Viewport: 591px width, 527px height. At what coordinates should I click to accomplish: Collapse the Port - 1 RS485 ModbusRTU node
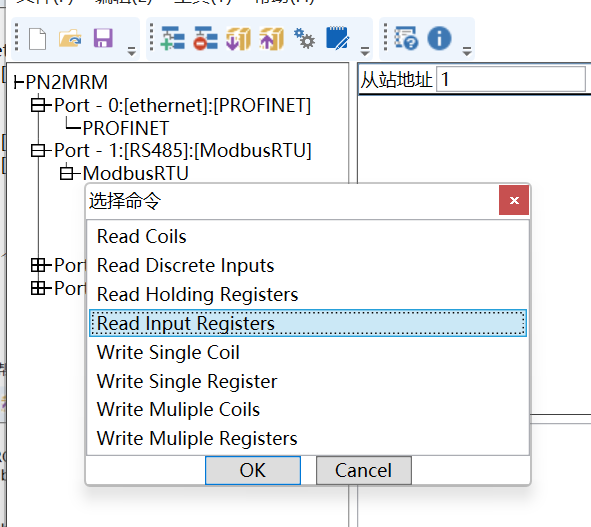(x=38, y=151)
